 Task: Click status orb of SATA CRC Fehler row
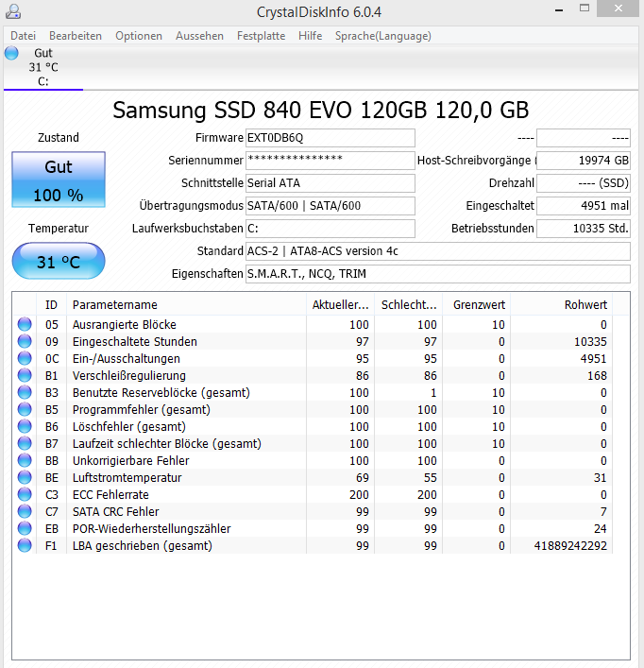pos(25,511)
